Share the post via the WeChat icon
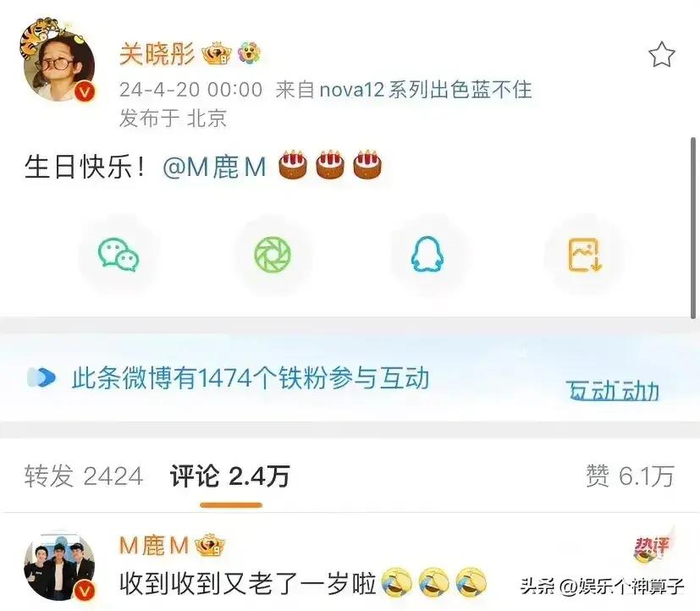The image size is (700, 611). pyautogui.click(x=119, y=255)
